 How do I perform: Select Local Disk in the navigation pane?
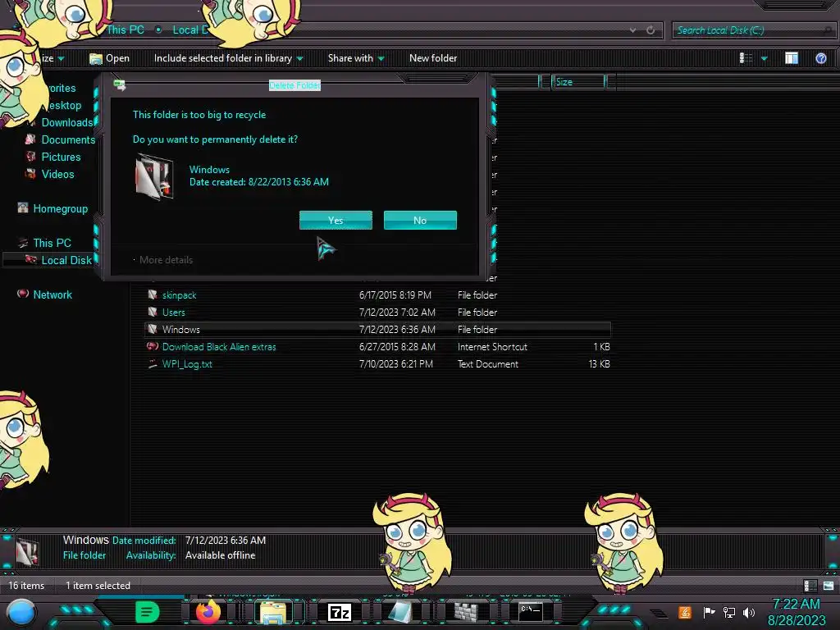(x=66, y=260)
